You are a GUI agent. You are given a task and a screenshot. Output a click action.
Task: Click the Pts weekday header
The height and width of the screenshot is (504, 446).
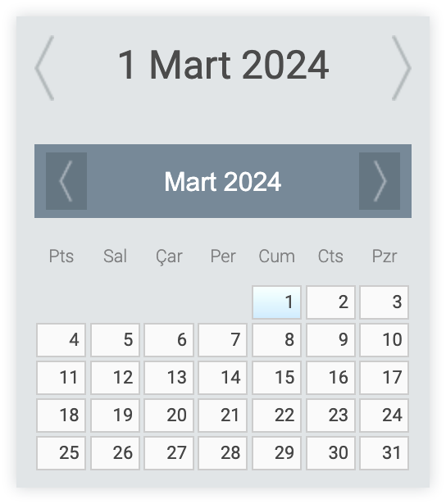[x=61, y=257]
